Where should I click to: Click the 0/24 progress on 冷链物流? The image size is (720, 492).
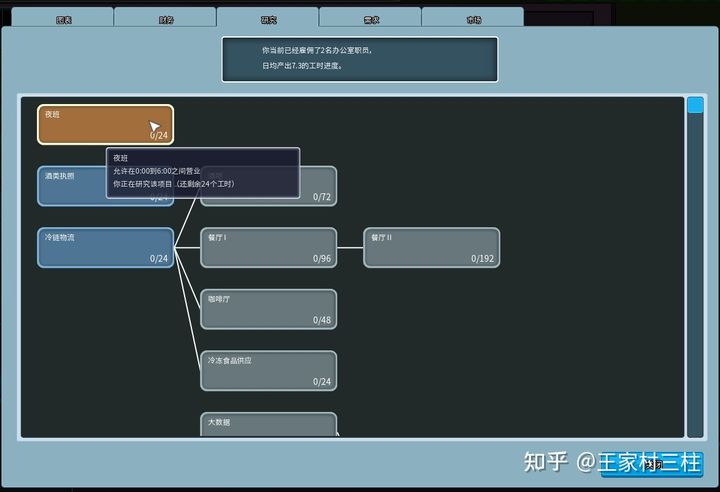point(158,259)
